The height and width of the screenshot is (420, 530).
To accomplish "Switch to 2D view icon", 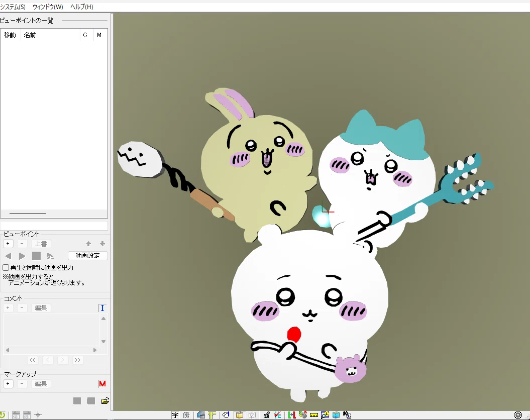I will (x=16, y=415).
